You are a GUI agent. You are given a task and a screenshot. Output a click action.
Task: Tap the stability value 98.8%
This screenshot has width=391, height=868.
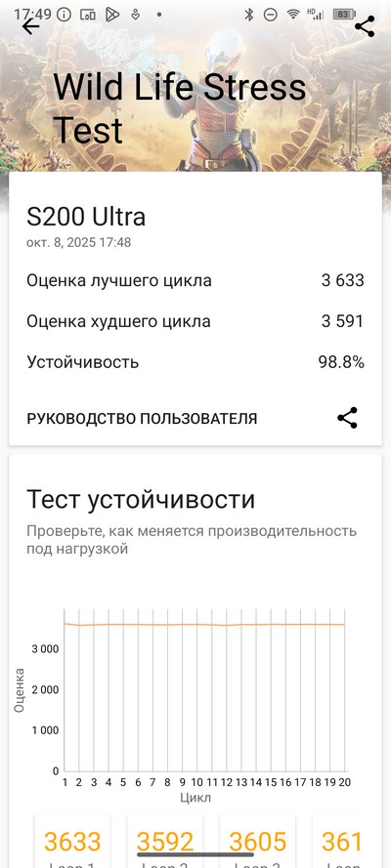pos(341,362)
